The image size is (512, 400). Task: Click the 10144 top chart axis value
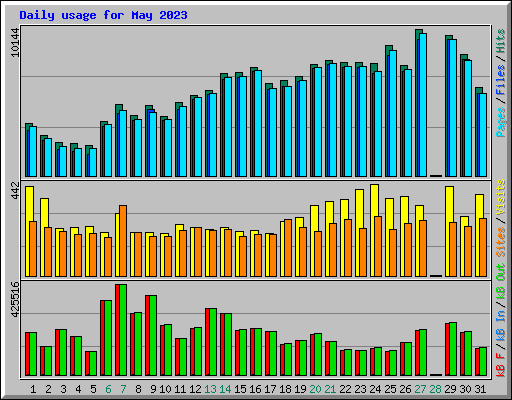15,42
